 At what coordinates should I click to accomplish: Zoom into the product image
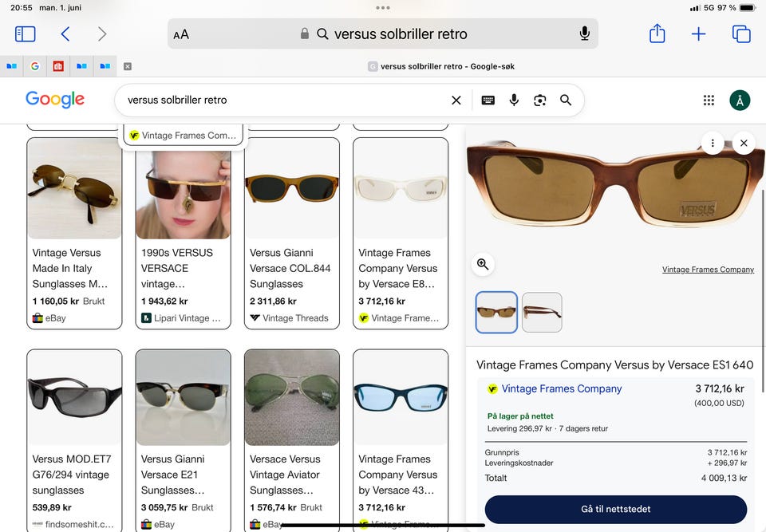483,264
